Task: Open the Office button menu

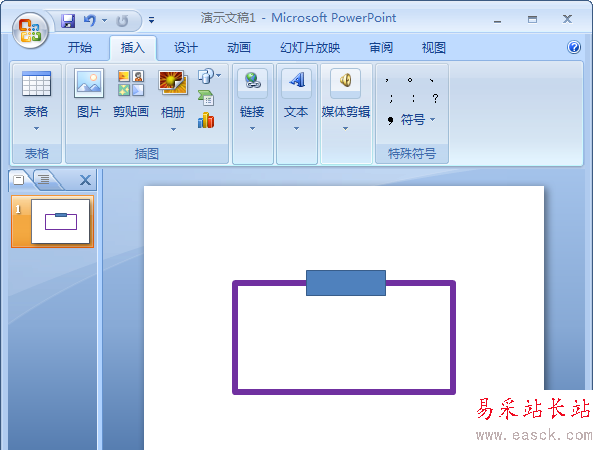Action: [x=30, y=30]
